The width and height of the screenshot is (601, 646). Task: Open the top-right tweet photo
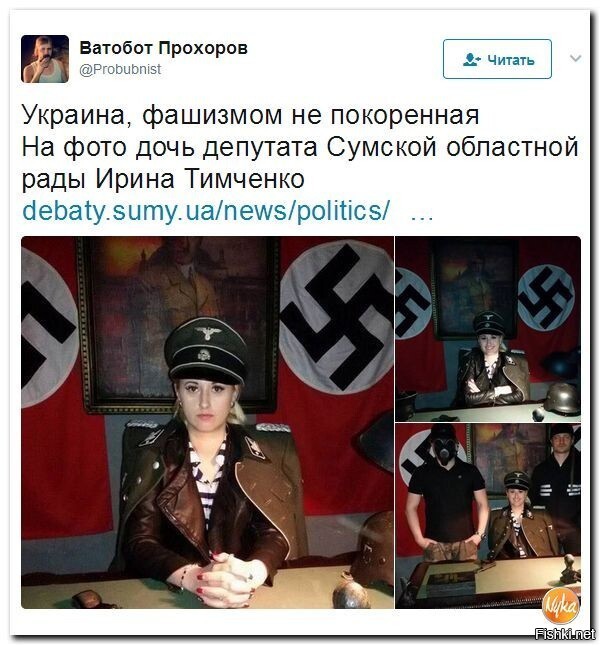[x=488, y=329]
